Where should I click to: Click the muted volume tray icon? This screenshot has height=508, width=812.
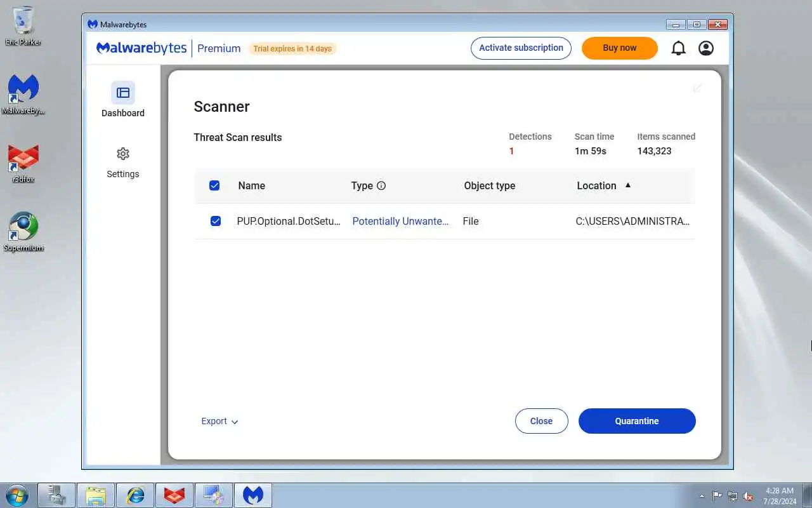(x=748, y=496)
